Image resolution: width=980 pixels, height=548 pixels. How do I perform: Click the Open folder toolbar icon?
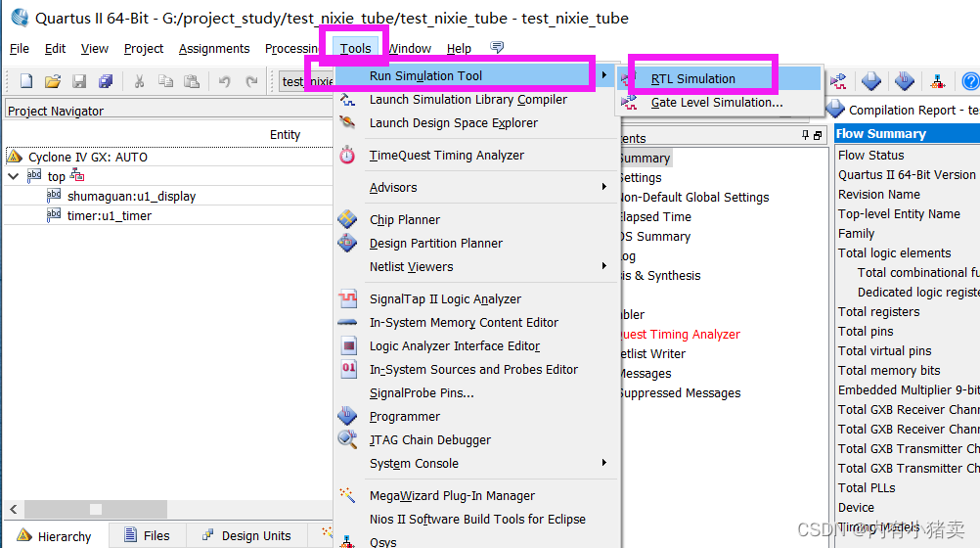(x=53, y=80)
